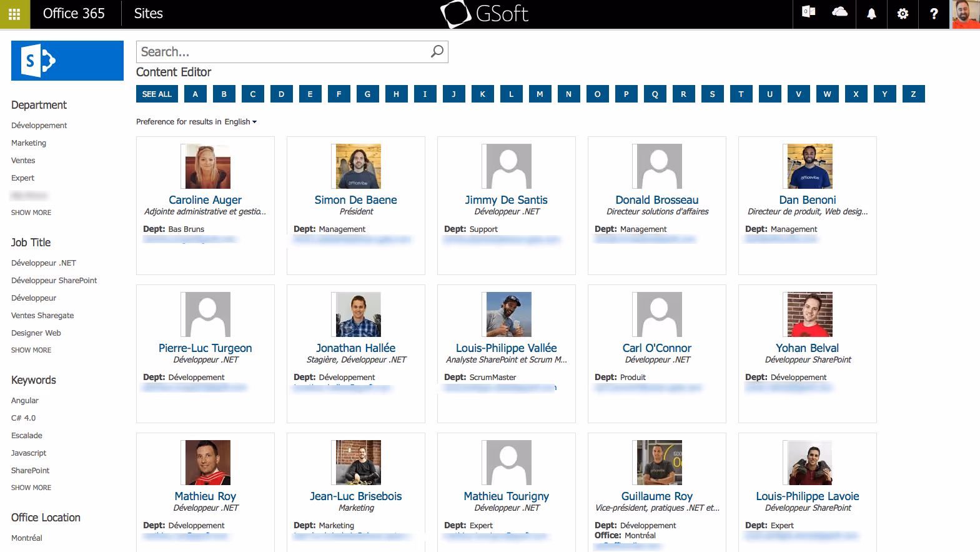
Task: Refine by Ventes department
Action: (x=23, y=161)
